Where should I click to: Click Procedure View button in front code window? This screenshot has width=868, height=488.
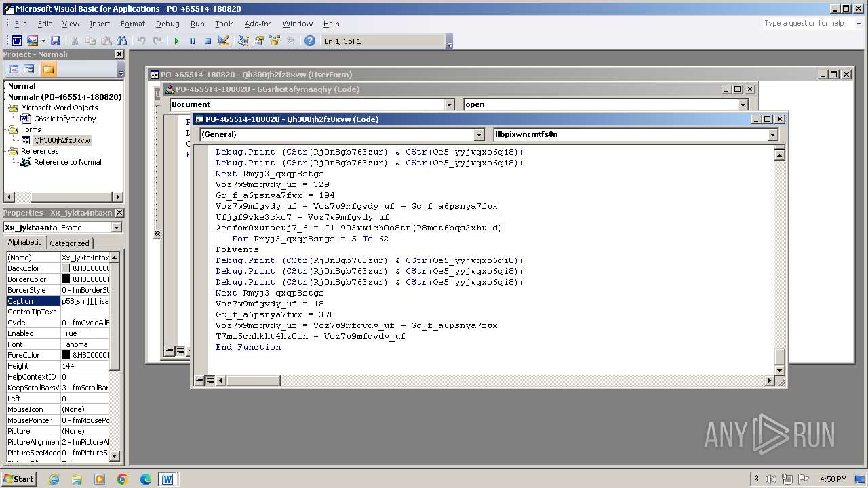coord(199,381)
